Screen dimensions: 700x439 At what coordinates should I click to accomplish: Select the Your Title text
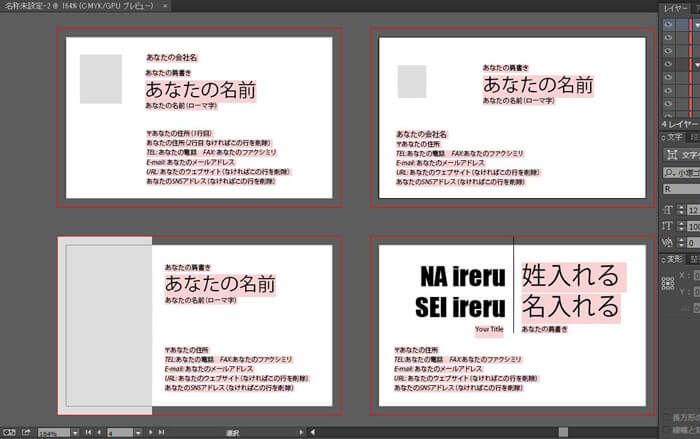tap(489, 329)
